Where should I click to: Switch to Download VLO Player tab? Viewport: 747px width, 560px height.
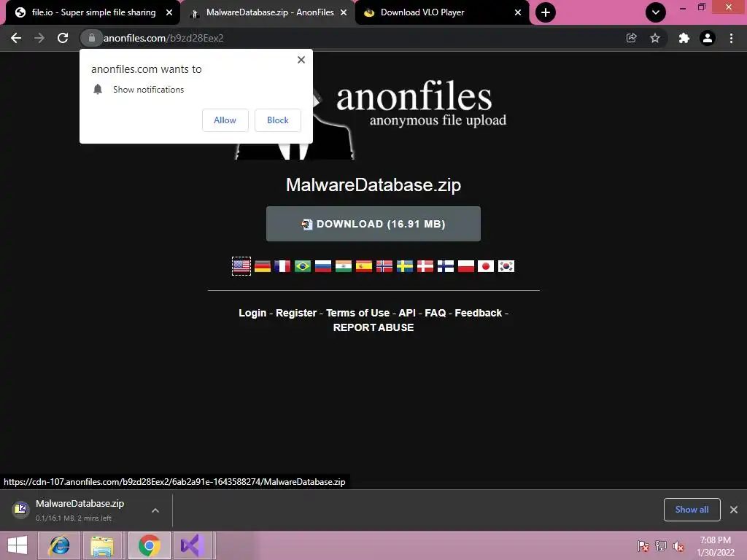coord(441,12)
